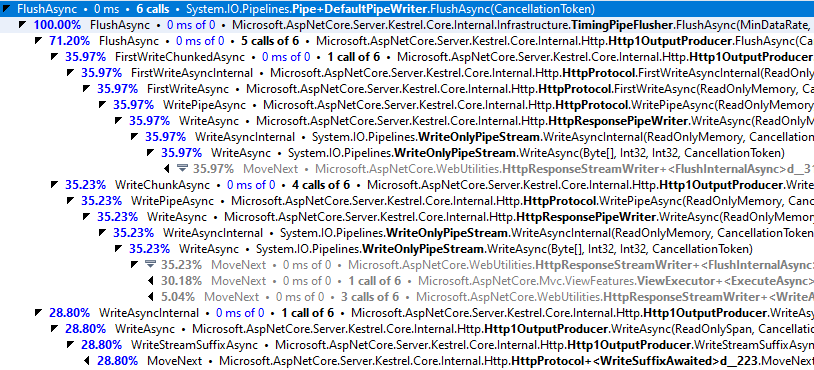Click the filter icon on 35.23% MoveNext row
814x370 pixels.
(x=150, y=265)
